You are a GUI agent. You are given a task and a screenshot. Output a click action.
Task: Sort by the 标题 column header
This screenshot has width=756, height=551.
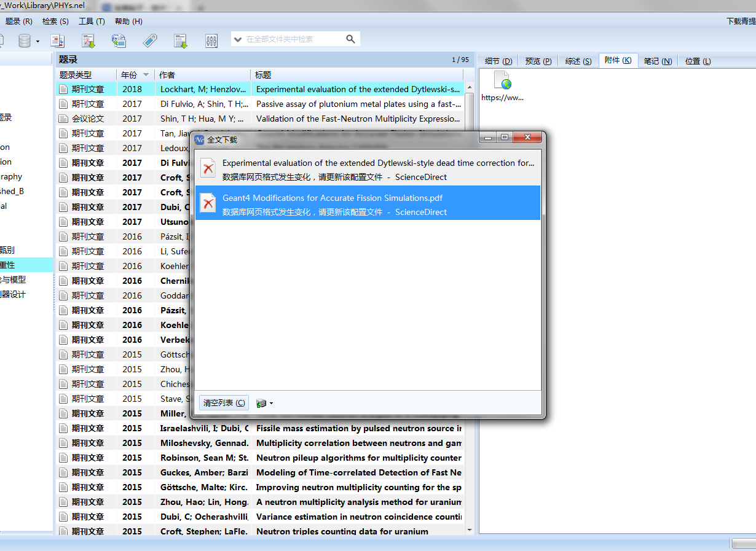(x=357, y=75)
